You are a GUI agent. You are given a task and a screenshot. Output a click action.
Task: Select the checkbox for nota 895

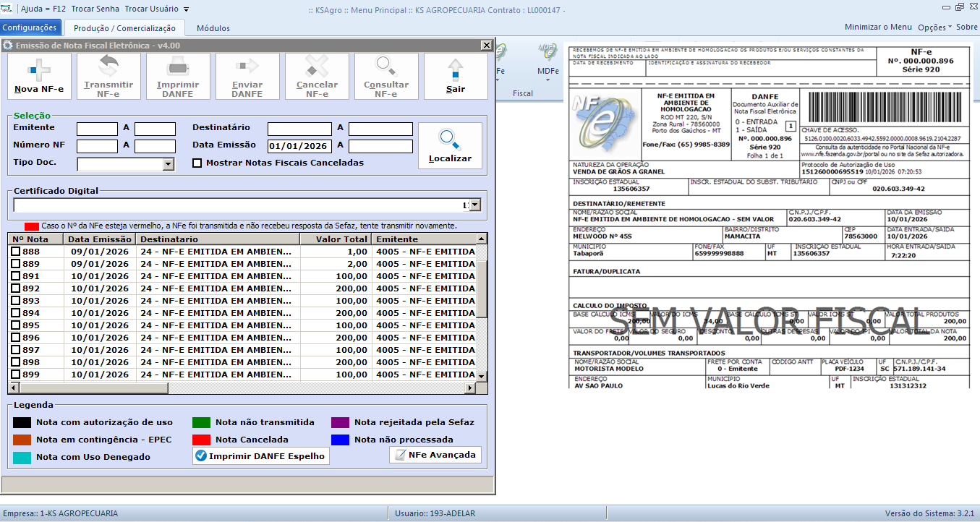coord(16,325)
